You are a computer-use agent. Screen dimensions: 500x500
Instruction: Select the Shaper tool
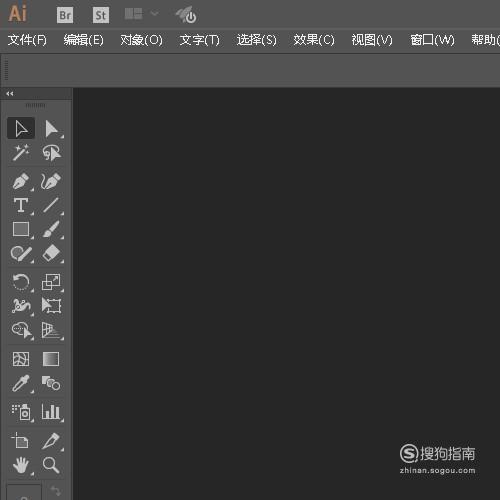[x=21, y=254]
